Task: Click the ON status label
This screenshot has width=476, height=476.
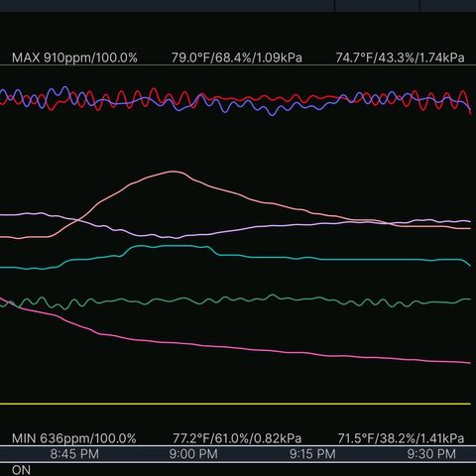Action: [21, 470]
